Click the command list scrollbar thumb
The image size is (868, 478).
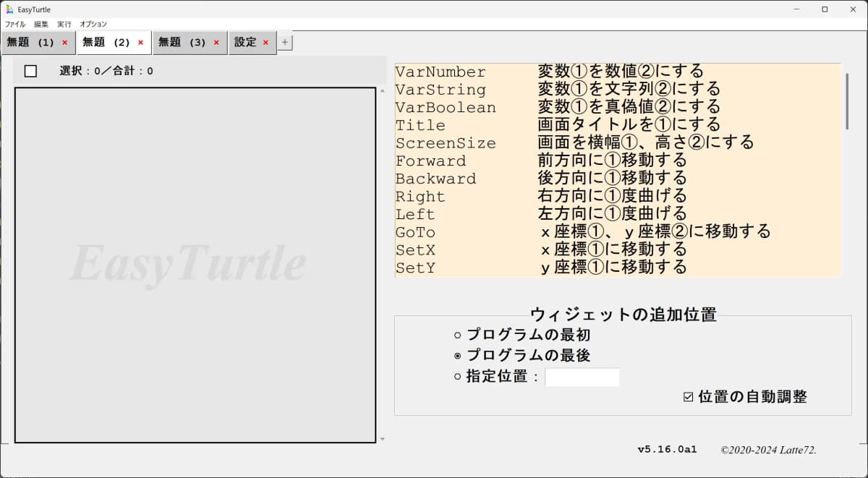[x=847, y=101]
